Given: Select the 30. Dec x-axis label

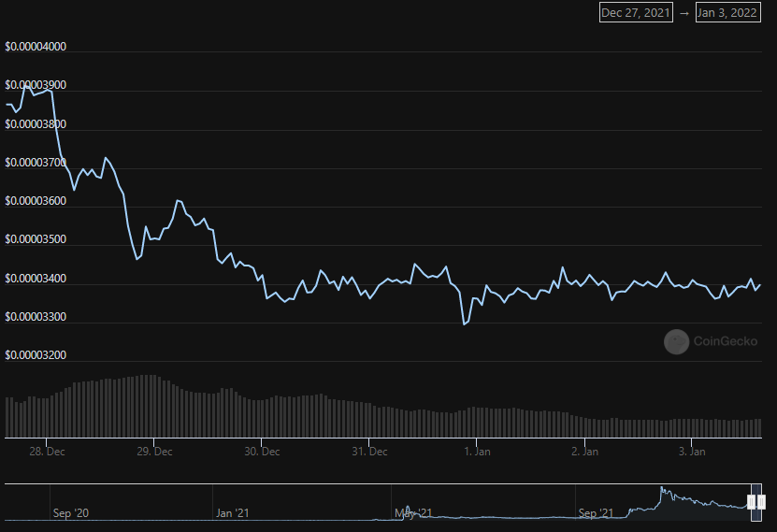Looking at the screenshot, I should [263, 452].
